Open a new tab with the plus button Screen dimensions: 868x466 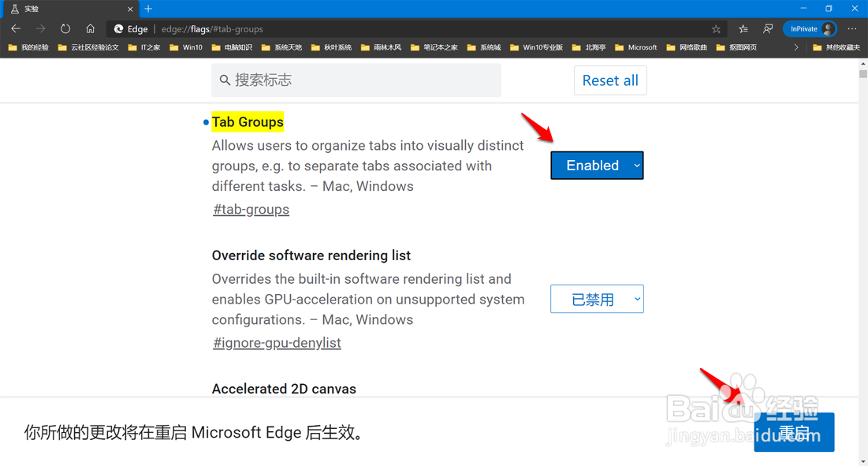pos(148,9)
